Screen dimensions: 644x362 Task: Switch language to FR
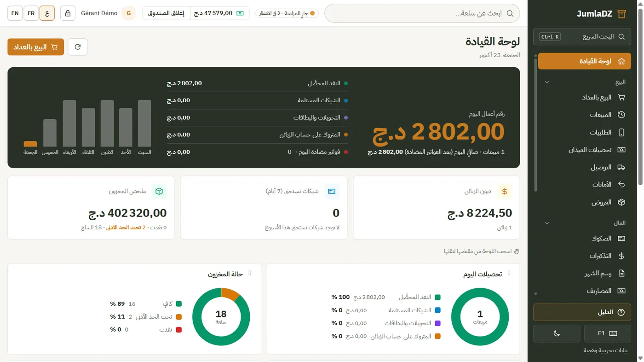click(x=31, y=13)
